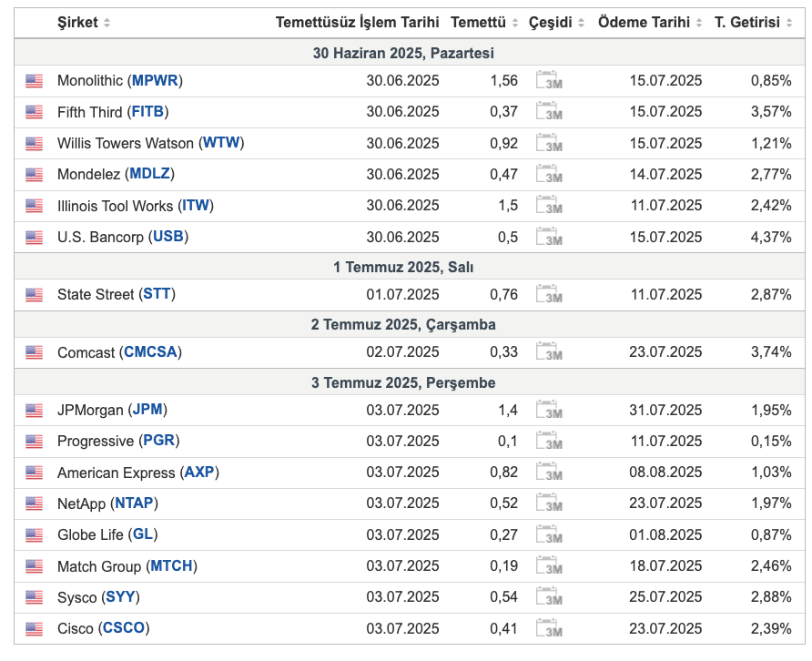This screenshot has height=661, width=812.
Task: Click the 3M calendar icon in Illinois Tool Works row
Action: [x=549, y=205]
